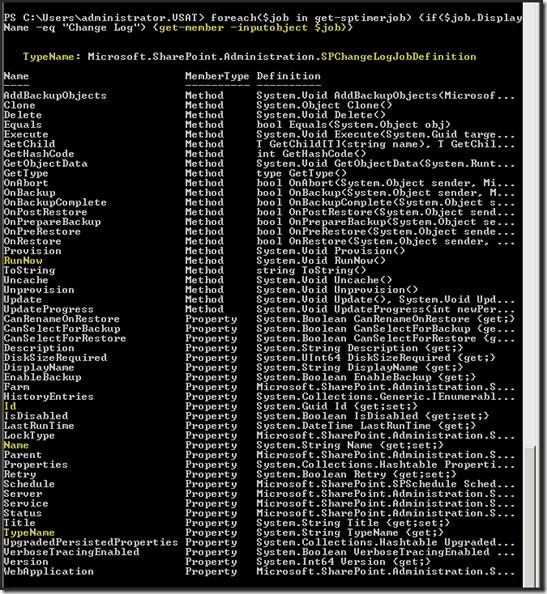Image resolution: width=547 pixels, height=594 pixels.
Task: Click the 'type GetType()' definition
Action: pyautogui.click(x=302, y=173)
